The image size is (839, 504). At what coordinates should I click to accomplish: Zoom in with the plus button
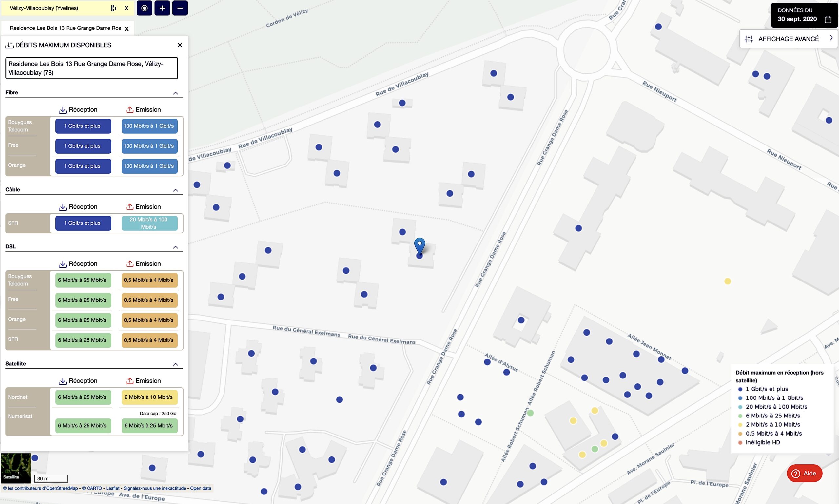[x=162, y=8]
